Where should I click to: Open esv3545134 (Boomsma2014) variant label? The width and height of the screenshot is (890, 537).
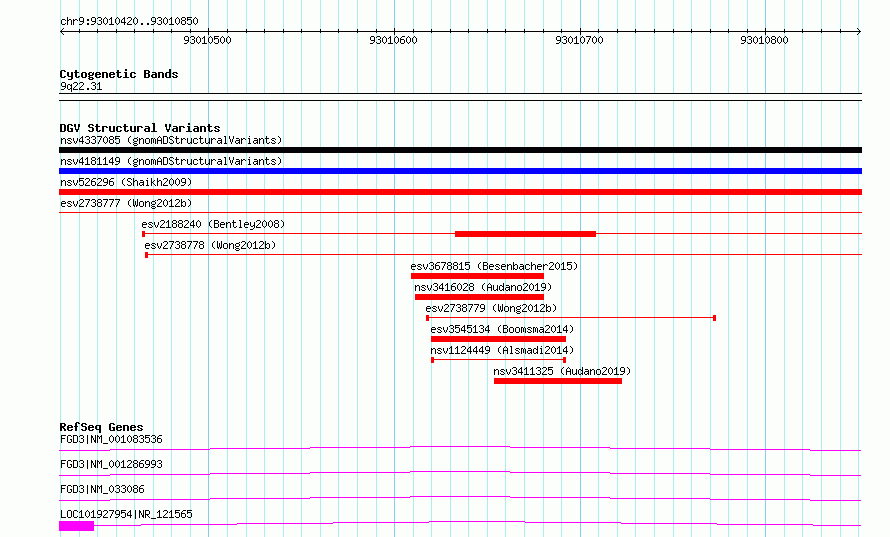(x=502, y=329)
